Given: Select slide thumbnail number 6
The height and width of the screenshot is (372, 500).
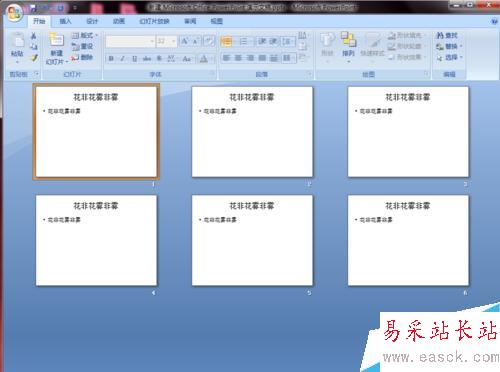Looking at the screenshot, I should pyautogui.click(x=408, y=240).
